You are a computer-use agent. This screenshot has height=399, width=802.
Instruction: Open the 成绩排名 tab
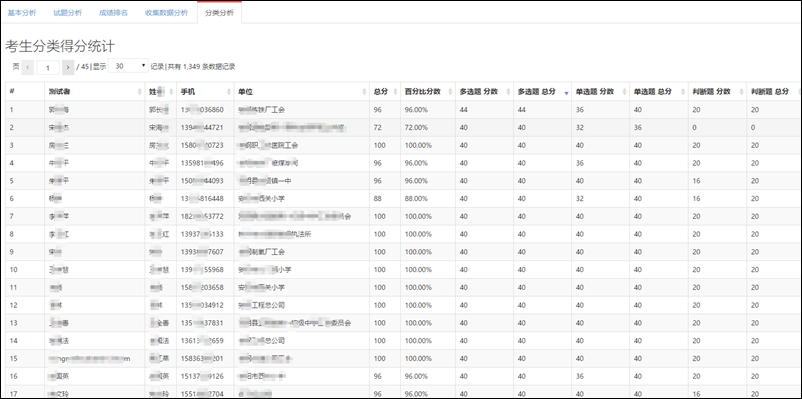point(113,13)
